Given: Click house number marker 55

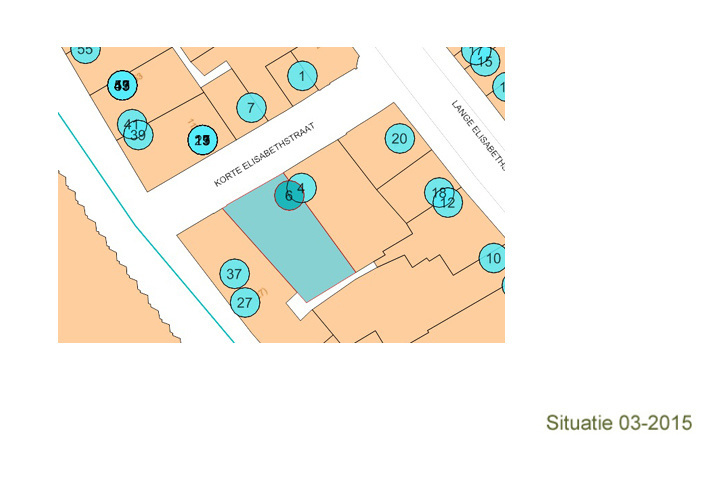Looking at the screenshot, I should coord(85,50).
